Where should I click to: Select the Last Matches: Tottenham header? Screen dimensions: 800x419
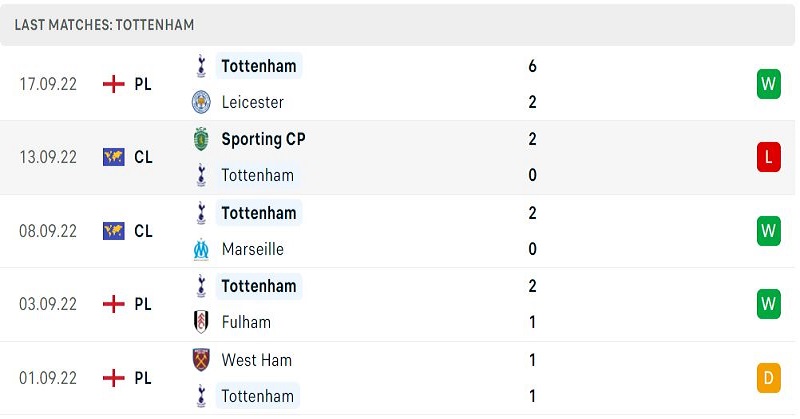[x=104, y=24]
